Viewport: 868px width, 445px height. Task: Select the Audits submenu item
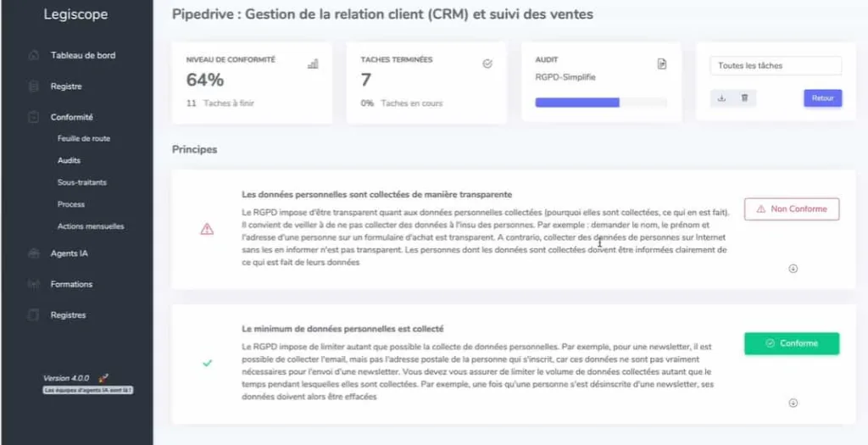tap(70, 160)
